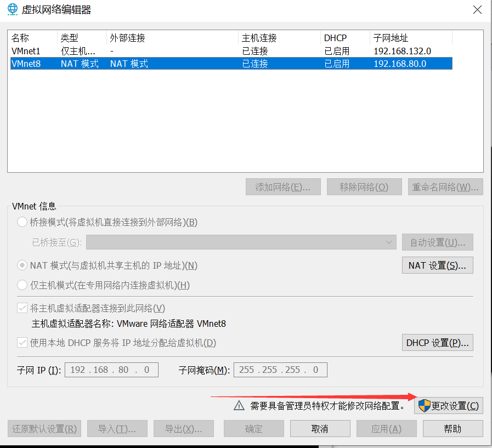The height and width of the screenshot is (448, 492).
Task: Click the 仅主机... type cell of VMnet1
Action: pos(78,51)
